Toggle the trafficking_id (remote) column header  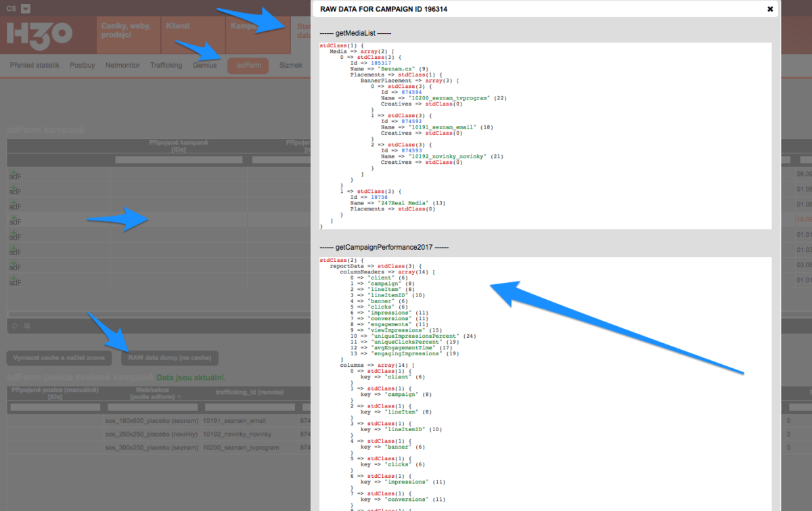[250, 392]
